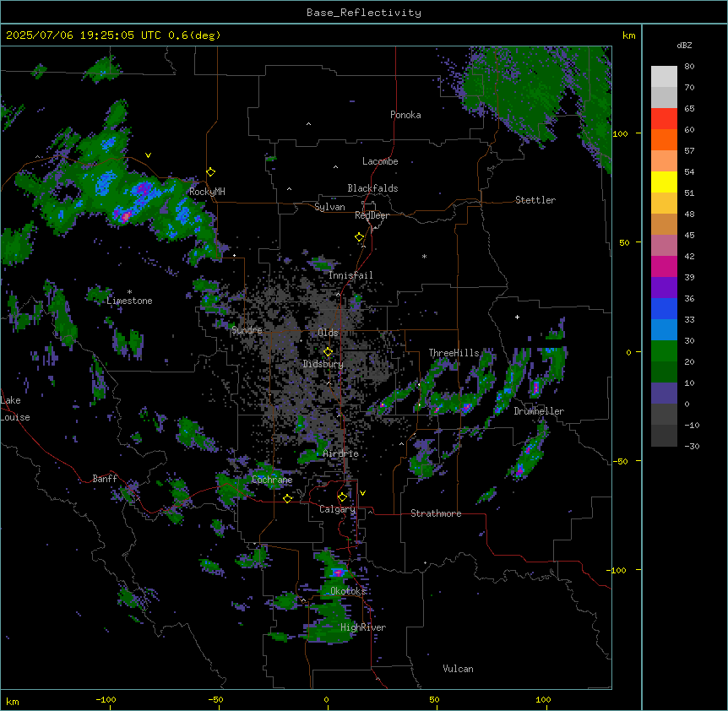Click the Calgary city label
This screenshot has width=728, height=711.
click(337, 509)
